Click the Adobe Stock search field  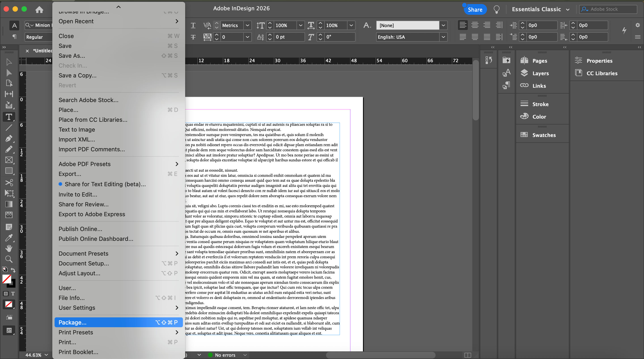pyautogui.click(x=610, y=9)
